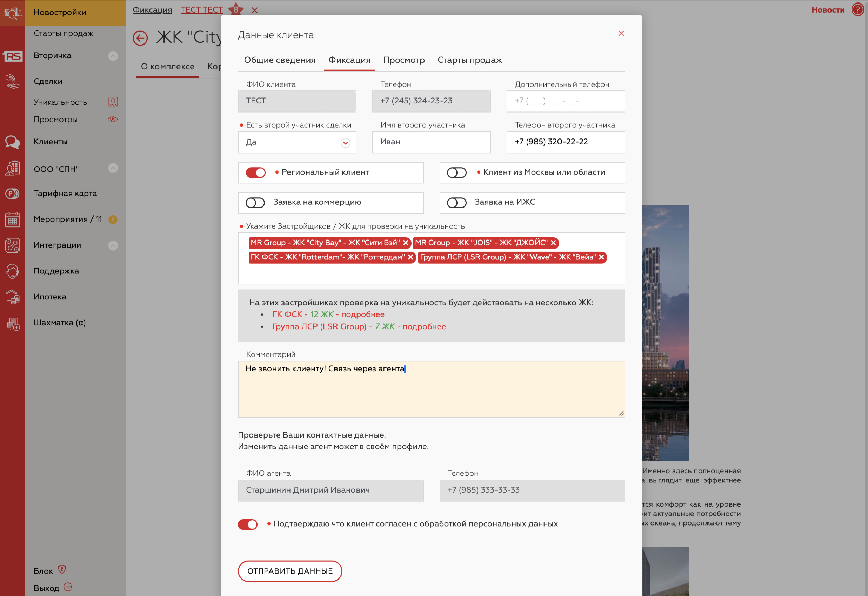Disable the Региональный клиент toggle
This screenshot has height=596, width=868.
click(255, 172)
